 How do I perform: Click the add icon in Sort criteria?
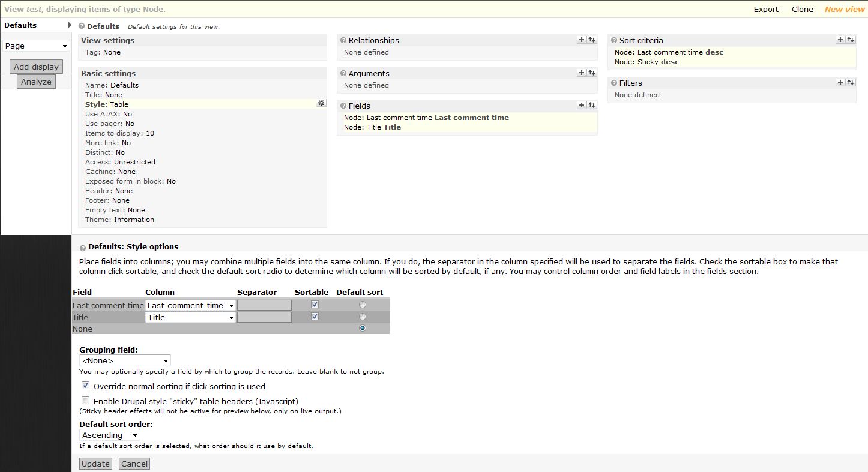pyautogui.click(x=840, y=40)
